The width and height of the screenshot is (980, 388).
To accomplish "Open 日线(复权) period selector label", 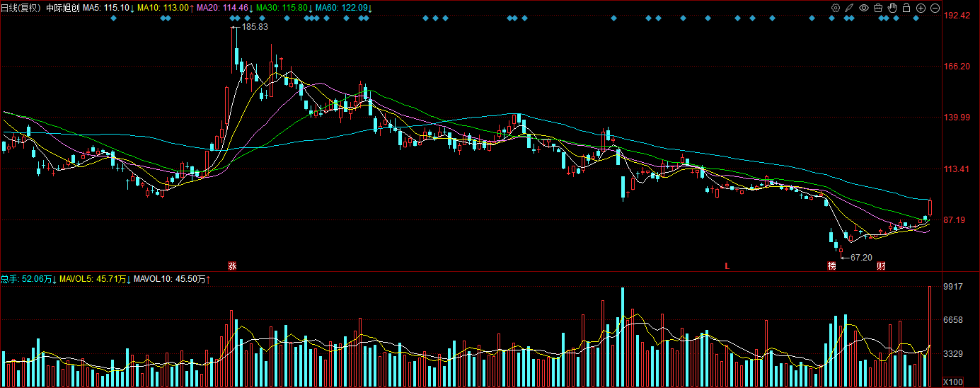I will click(x=21, y=8).
